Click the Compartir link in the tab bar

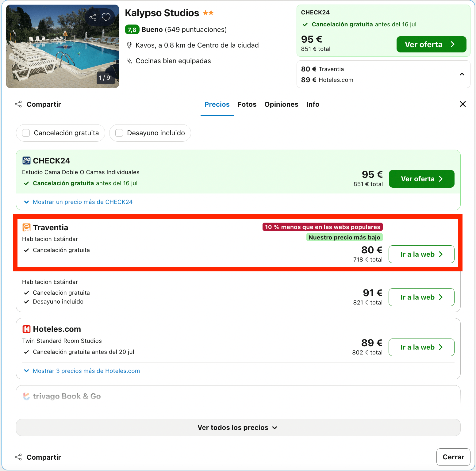coord(38,104)
